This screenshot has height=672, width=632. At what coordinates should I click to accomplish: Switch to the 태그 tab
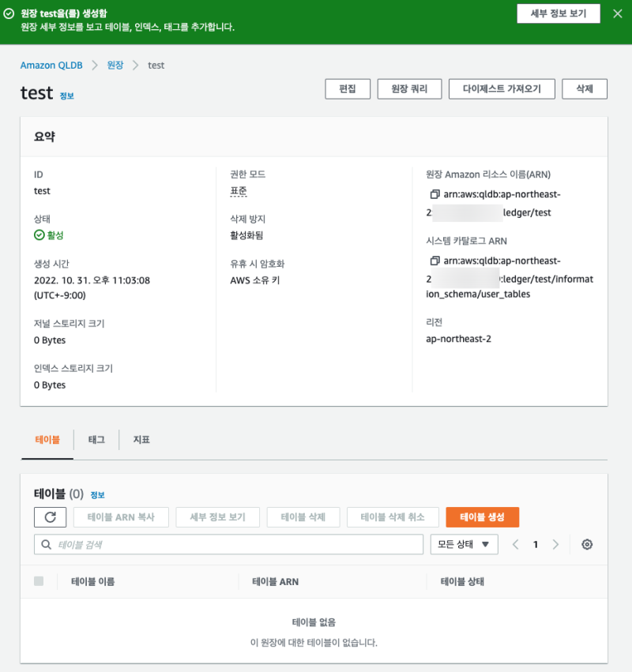[x=96, y=439]
